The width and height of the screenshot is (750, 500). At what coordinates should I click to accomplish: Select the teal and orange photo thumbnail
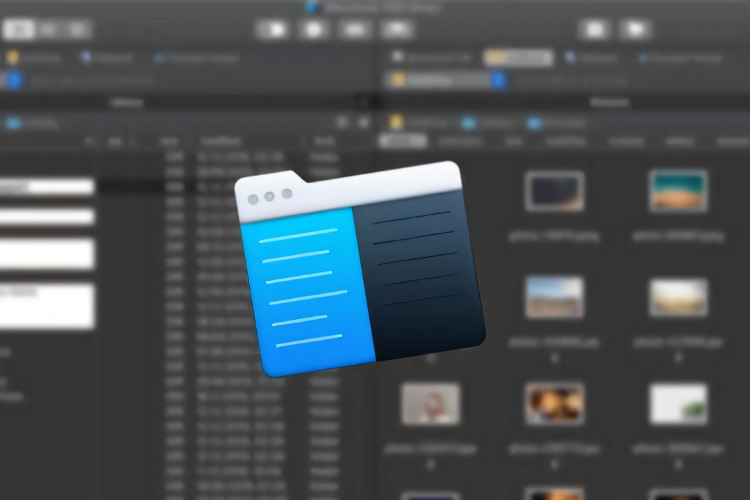point(678,190)
